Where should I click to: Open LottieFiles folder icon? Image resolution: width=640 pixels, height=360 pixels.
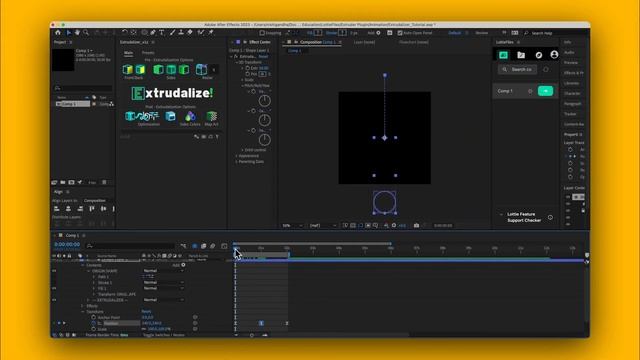click(521, 55)
